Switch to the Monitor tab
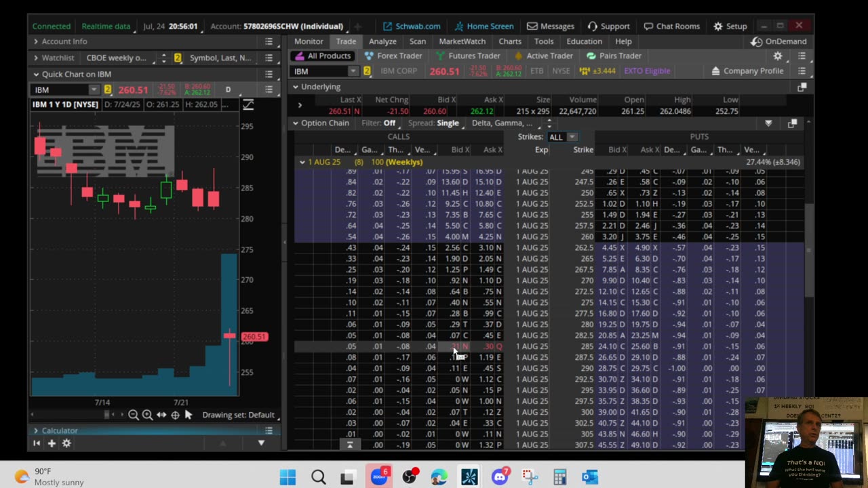Image resolution: width=868 pixels, height=488 pixels. [309, 41]
